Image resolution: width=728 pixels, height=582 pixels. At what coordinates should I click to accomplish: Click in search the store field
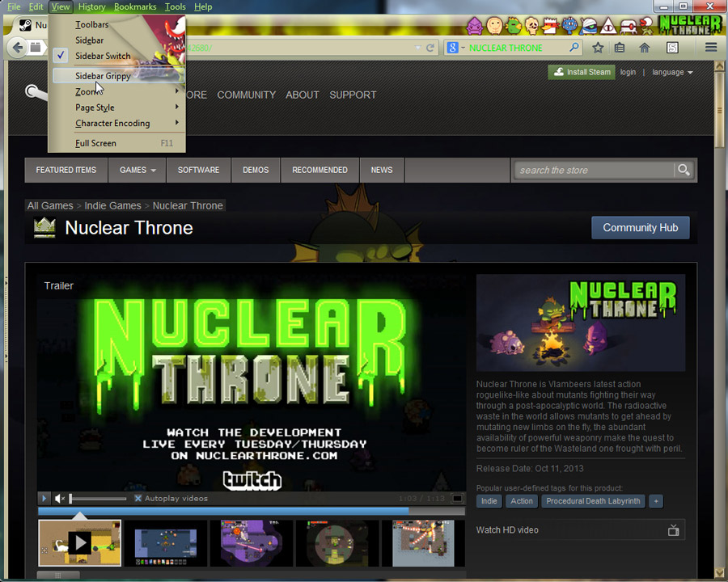595,170
